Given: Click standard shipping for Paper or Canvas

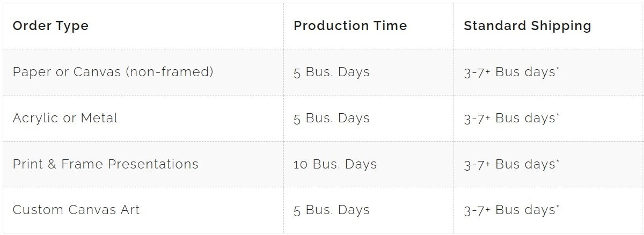Looking at the screenshot, I should pos(511,72).
